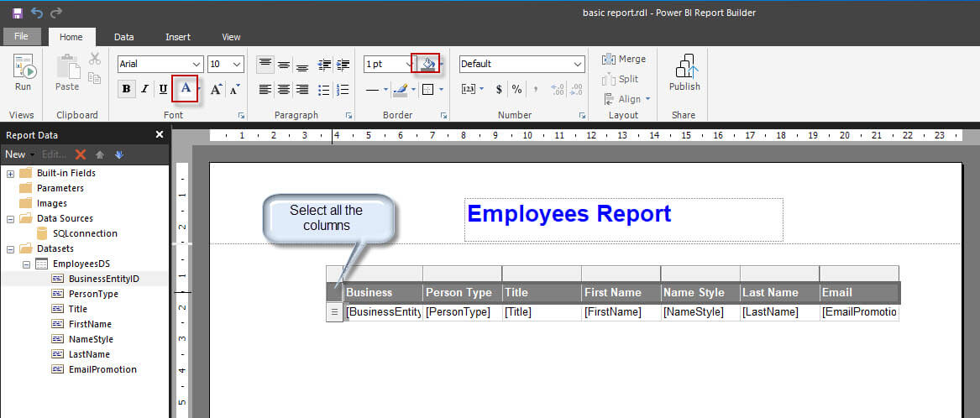Screen dimensions: 980x418
Task: Click the Move Down arrow in Report Data
Action: 119,154
